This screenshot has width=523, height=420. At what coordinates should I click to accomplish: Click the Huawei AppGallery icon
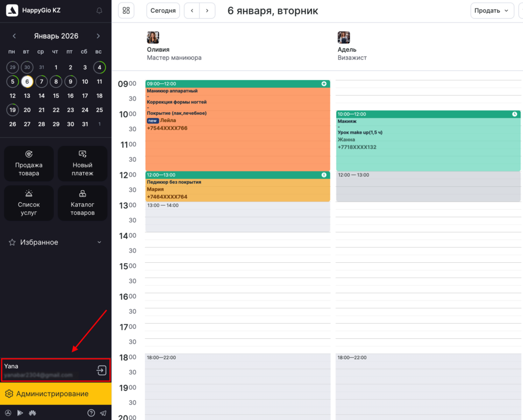coord(32,413)
